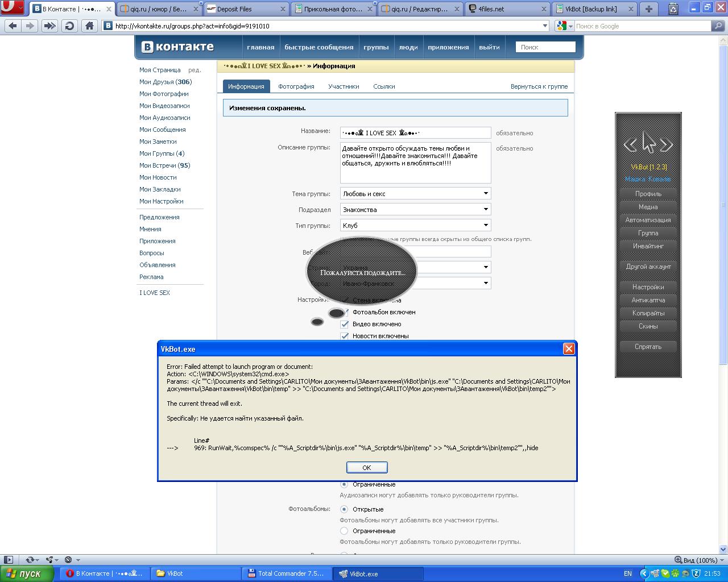
Task: Reload the page with the refresh icon
Action: [69, 26]
